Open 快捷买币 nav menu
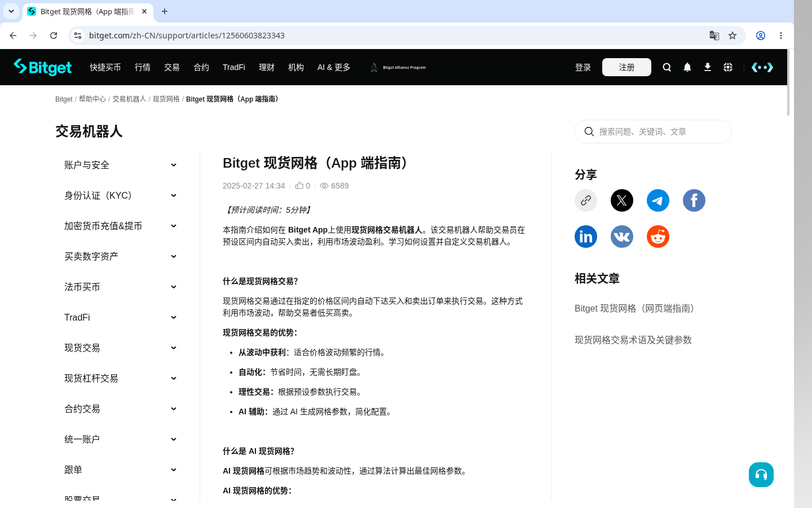Image resolution: width=812 pixels, height=508 pixels. click(105, 67)
